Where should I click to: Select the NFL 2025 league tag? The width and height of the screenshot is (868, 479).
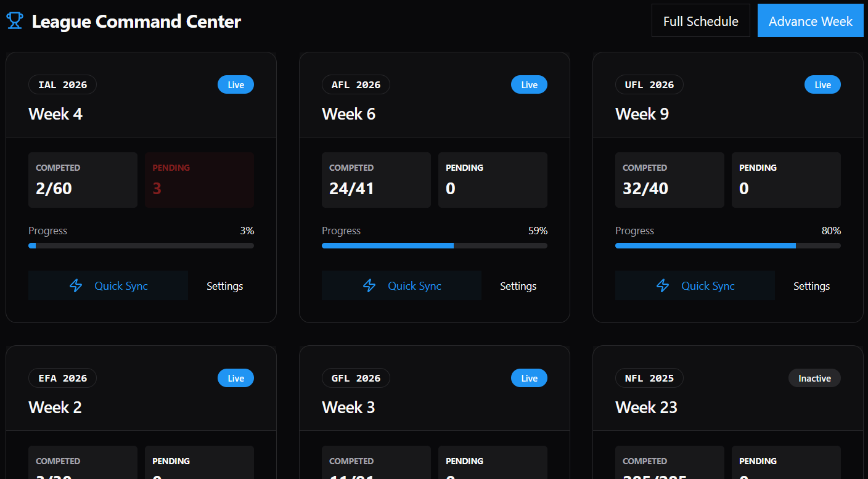(x=650, y=378)
